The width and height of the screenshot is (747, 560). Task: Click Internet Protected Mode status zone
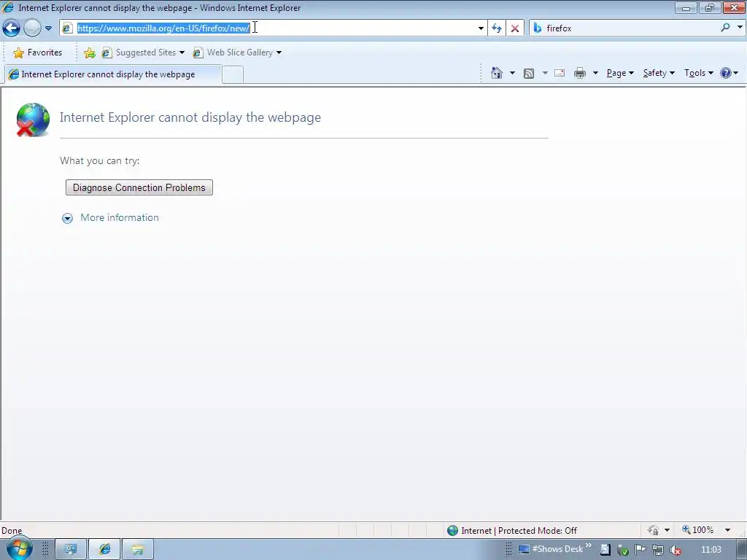513,531
